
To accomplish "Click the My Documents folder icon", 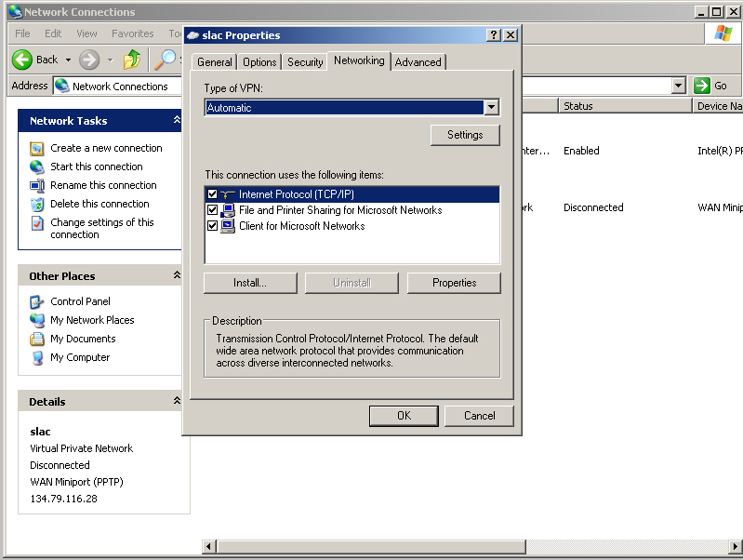I will point(37,339).
